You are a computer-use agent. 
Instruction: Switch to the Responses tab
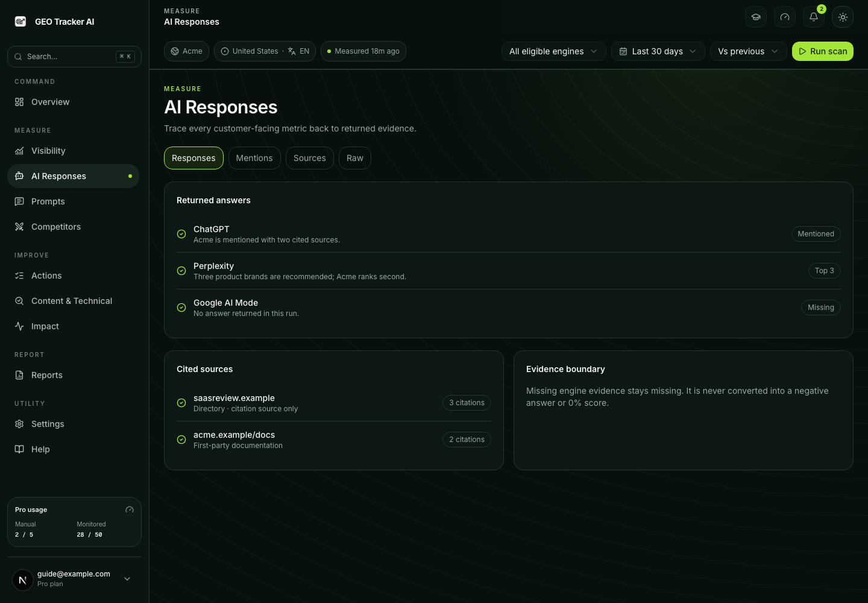pyautogui.click(x=193, y=158)
